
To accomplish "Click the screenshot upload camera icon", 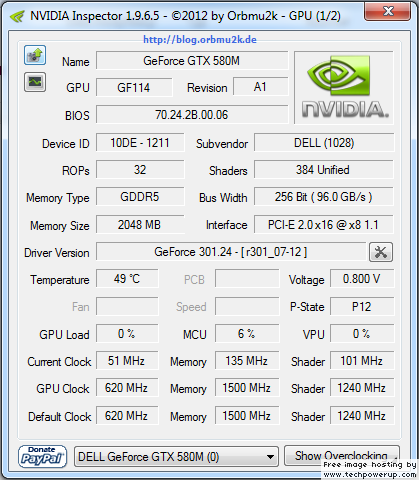I will point(35,55).
